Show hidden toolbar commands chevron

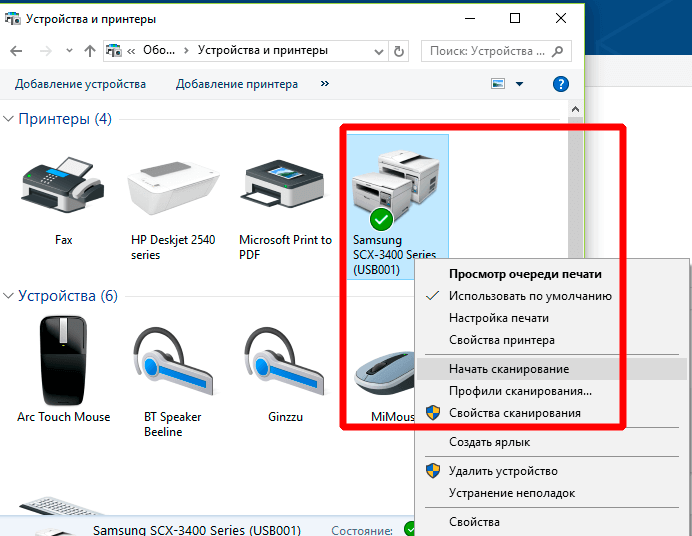pos(325,83)
